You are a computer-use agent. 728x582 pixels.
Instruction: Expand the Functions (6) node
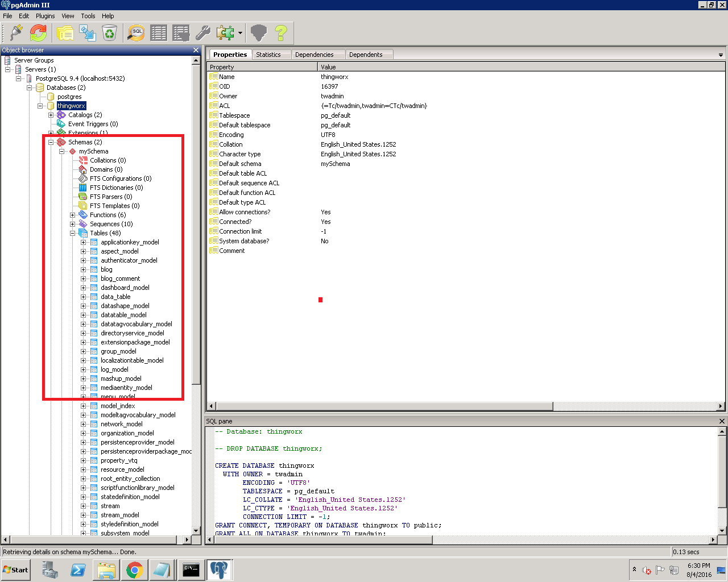click(x=72, y=215)
